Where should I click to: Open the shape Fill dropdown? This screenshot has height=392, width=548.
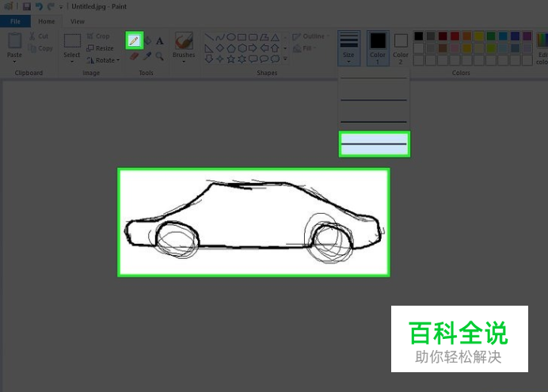304,48
